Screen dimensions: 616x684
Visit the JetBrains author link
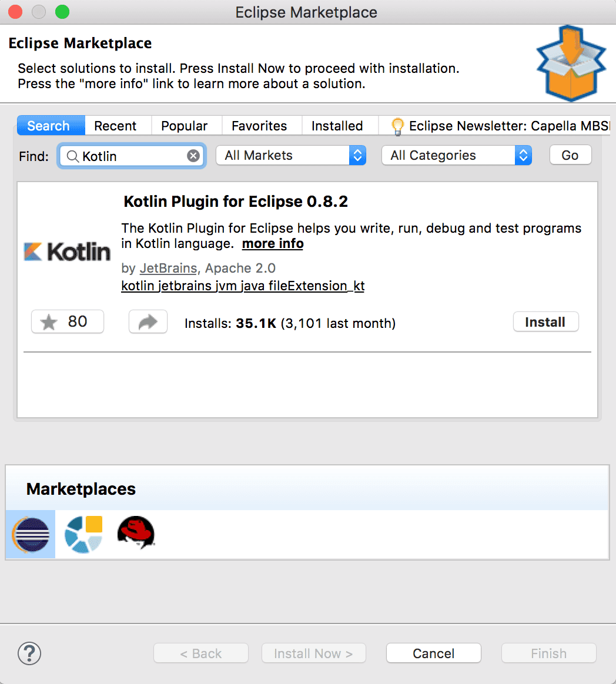[x=168, y=268]
